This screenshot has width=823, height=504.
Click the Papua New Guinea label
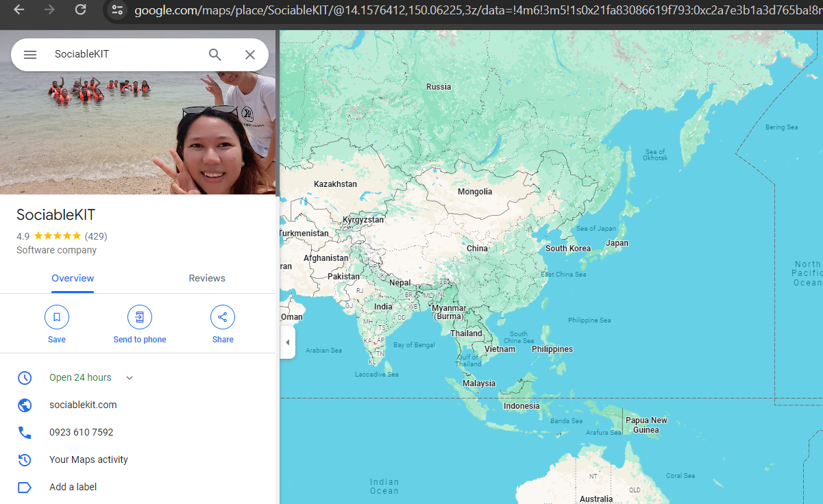tap(646, 425)
